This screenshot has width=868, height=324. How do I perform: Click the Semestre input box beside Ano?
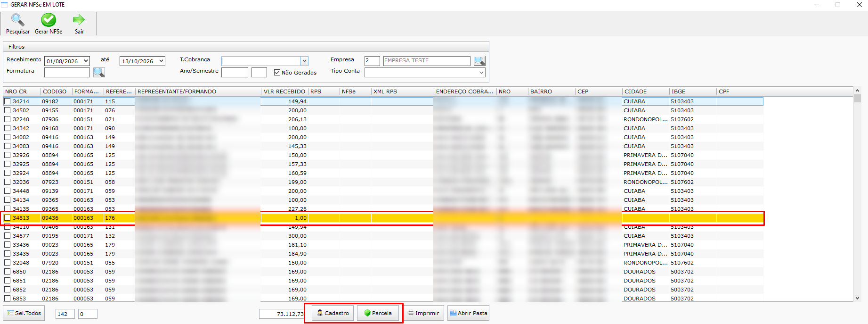click(259, 72)
